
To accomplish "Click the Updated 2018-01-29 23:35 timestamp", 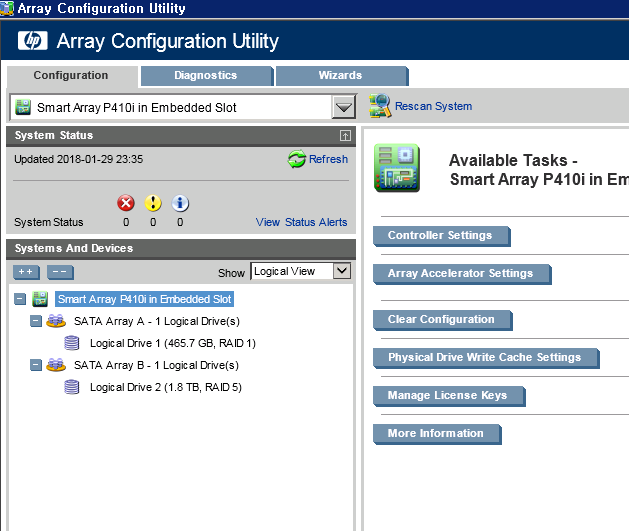I will pyautogui.click(x=79, y=159).
